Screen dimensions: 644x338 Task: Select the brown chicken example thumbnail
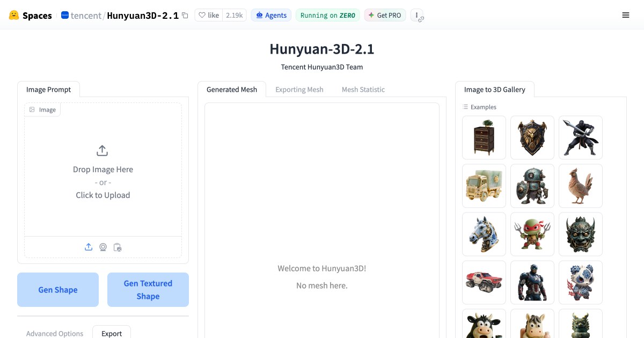[581, 186]
